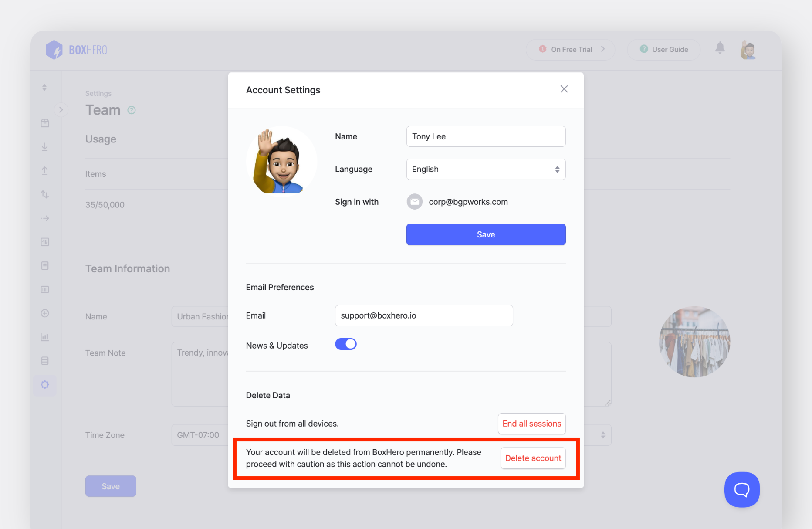Open the On Free Trial menu
Viewport: 812px width, 529px height.
pyautogui.click(x=571, y=50)
